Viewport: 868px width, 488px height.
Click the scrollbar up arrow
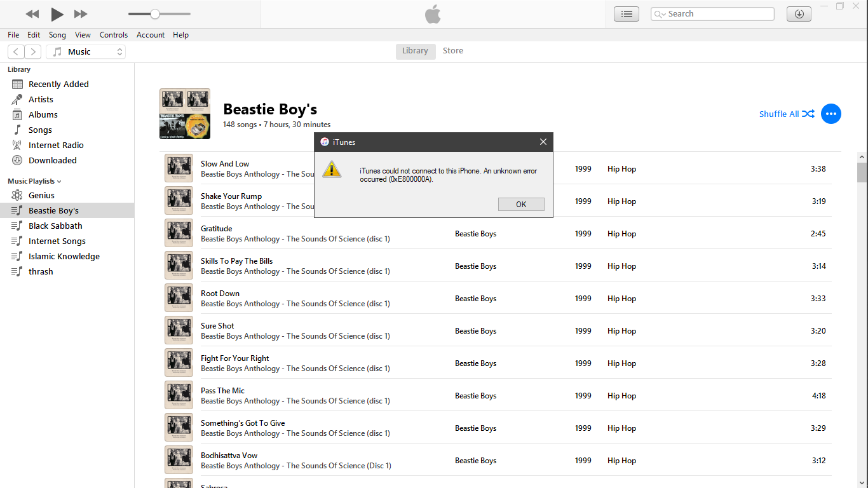[x=862, y=156]
